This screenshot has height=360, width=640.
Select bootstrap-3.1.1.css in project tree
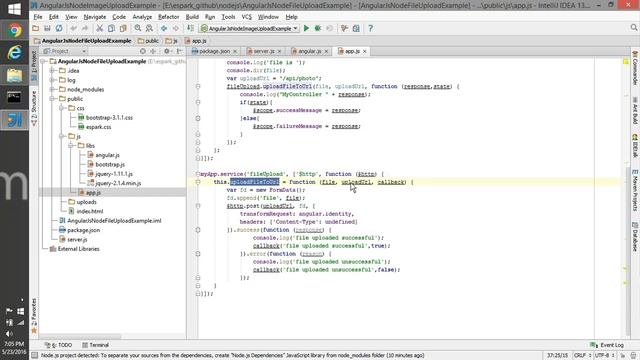coord(105,118)
